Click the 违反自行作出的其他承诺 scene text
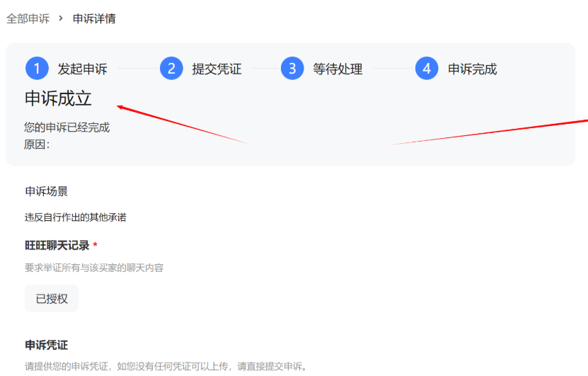Image resolution: width=588 pixels, height=376 pixels. pyautogui.click(x=76, y=217)
